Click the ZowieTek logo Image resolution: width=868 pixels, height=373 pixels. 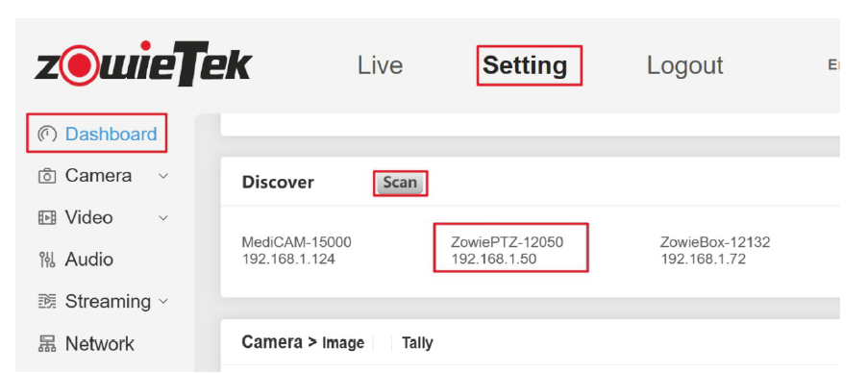point(143,64)
